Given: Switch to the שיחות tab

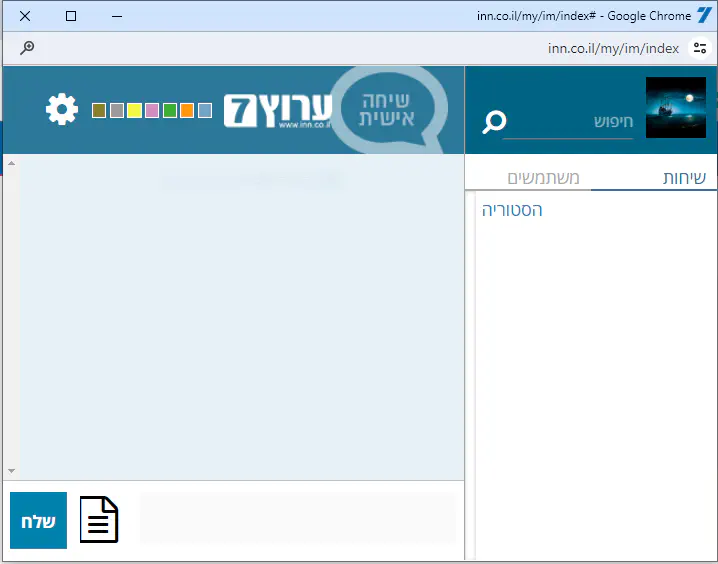Looking at the screenshot, I should [684, 178].
